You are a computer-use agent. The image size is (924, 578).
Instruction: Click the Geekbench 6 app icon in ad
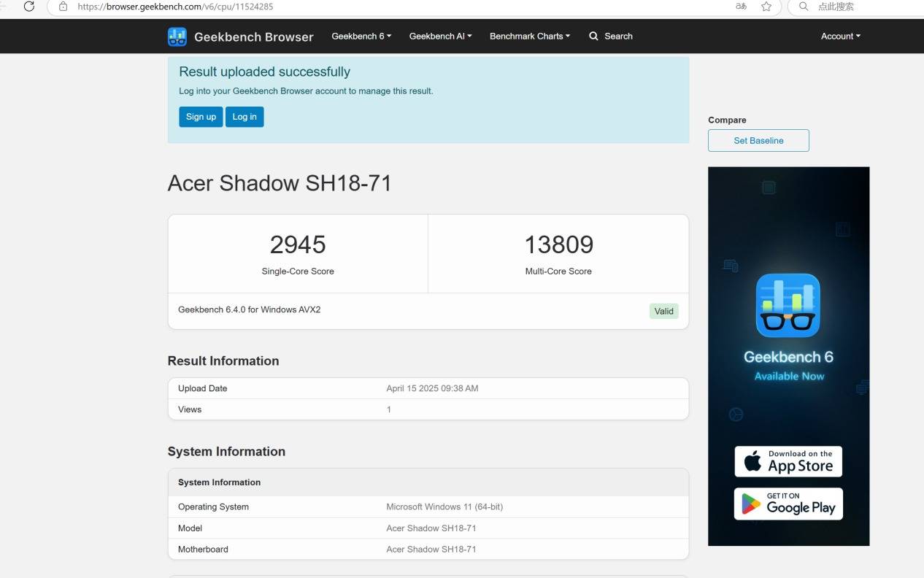[788, 306]
